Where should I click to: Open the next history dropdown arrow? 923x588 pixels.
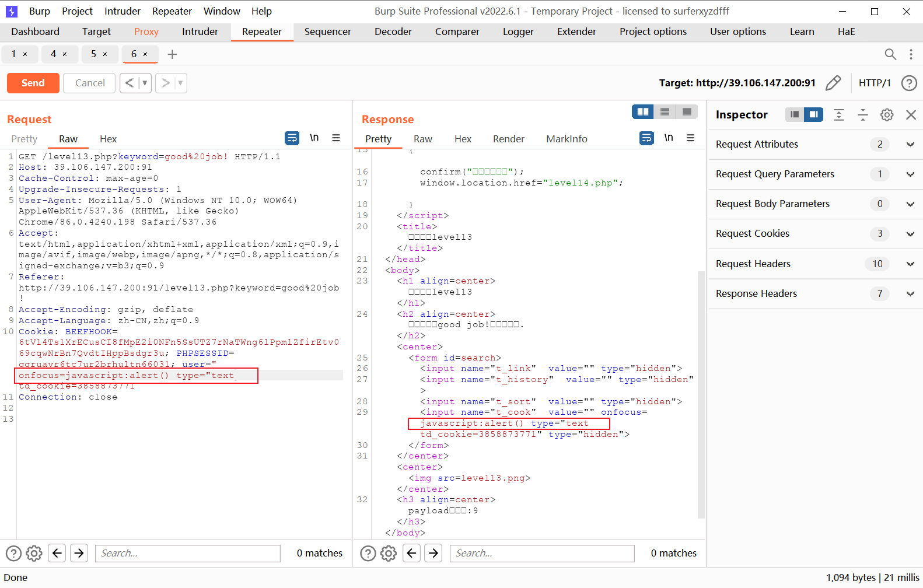click(x=180, y=83)
